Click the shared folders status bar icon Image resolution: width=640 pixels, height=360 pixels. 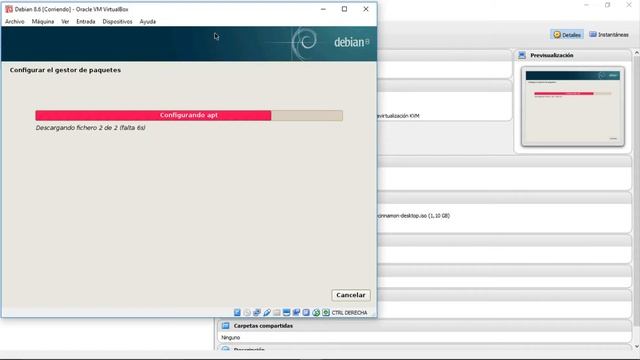click(x=277, y=313)
